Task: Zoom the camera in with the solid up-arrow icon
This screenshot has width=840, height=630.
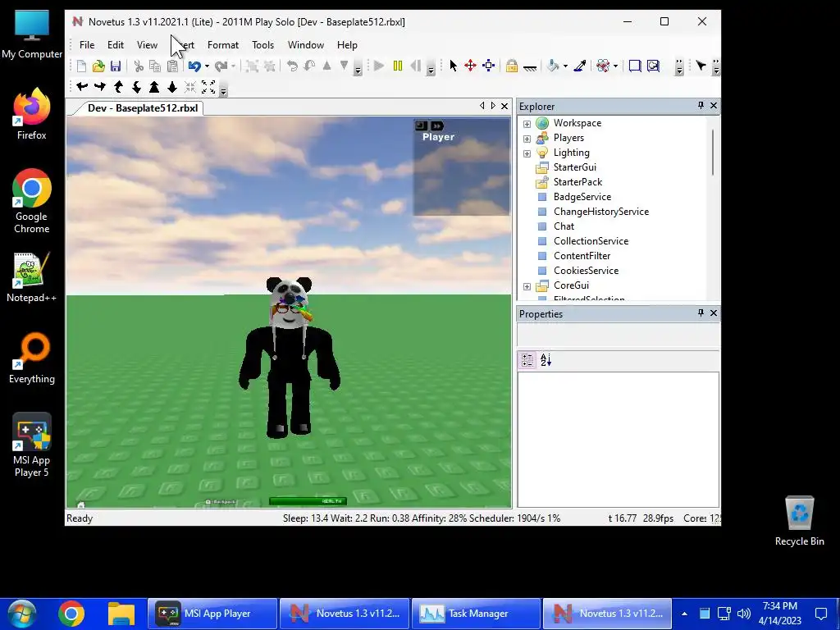Action: coord(154,87)
